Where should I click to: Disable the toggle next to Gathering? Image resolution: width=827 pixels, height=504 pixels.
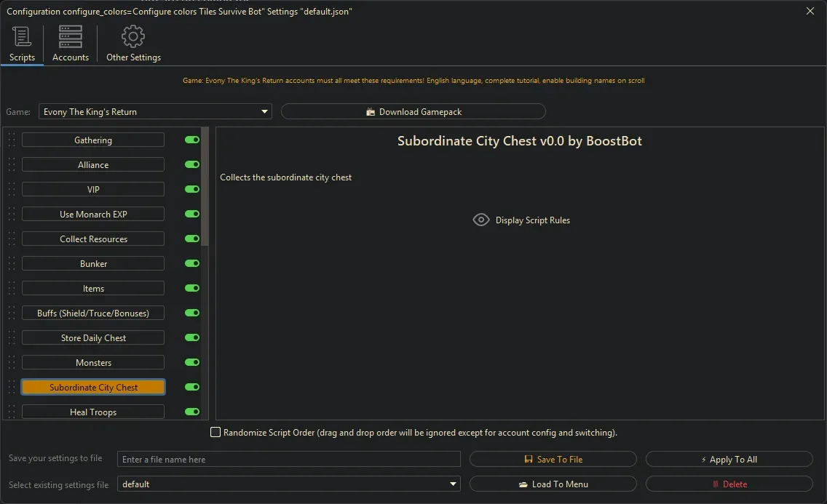click(191, 140)
